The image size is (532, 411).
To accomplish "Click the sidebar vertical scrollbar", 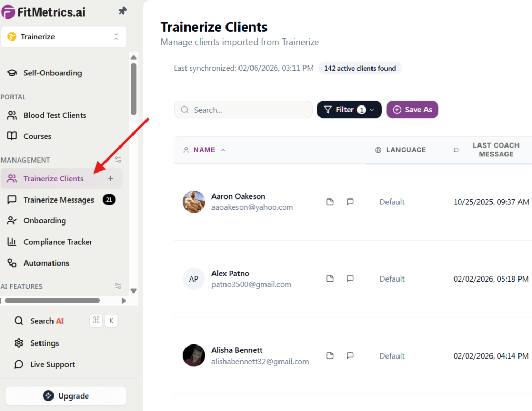I will [x=134, y=88].
